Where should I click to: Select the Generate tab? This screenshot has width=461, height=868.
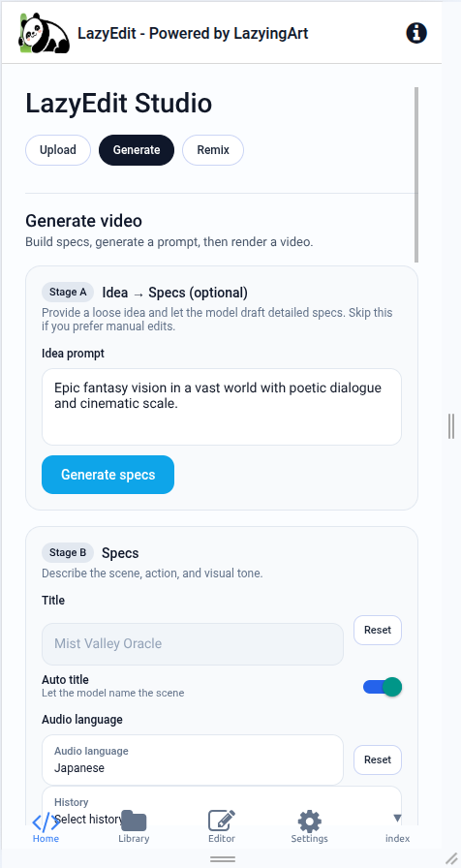(x=137, y=150)
